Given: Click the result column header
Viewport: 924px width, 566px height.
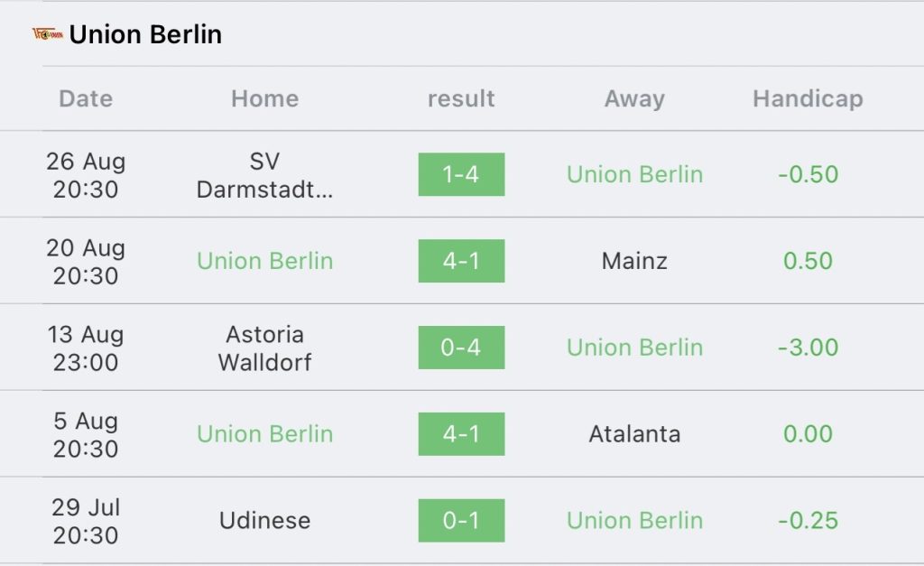Looking at the screenshot, I should [461, 98].
